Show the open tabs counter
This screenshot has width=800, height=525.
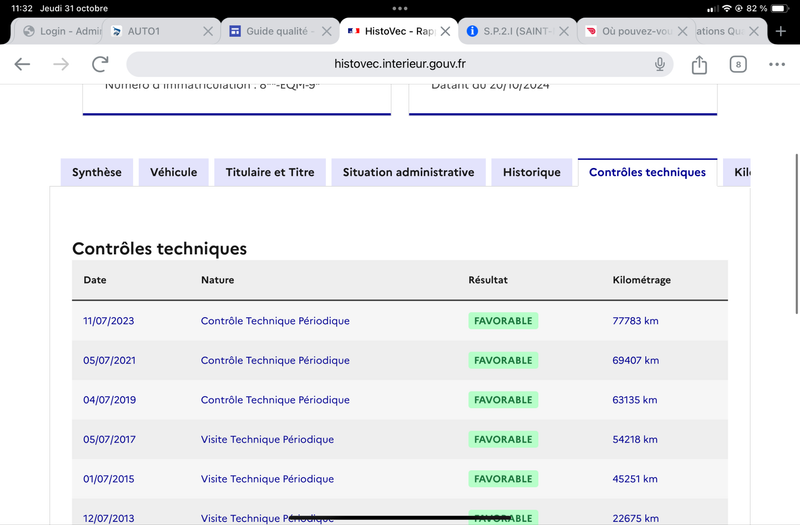click(738, 64)
